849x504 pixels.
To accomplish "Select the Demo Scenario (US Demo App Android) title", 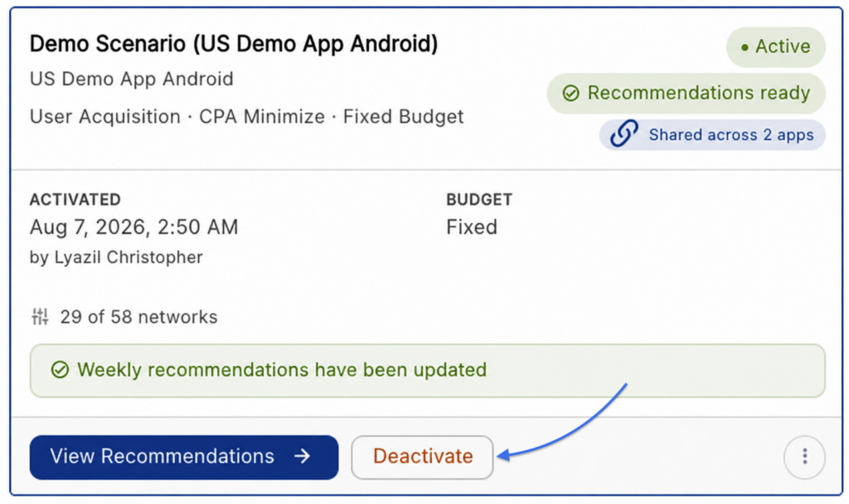I will click(x=233, y=44).
